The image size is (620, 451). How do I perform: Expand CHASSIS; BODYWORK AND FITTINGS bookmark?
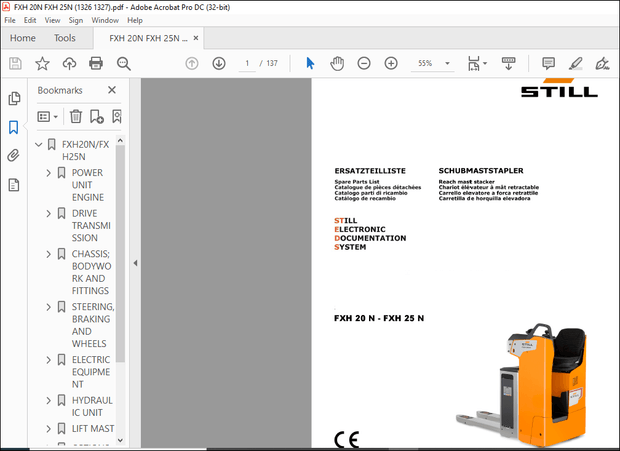(x=48, y=254)
